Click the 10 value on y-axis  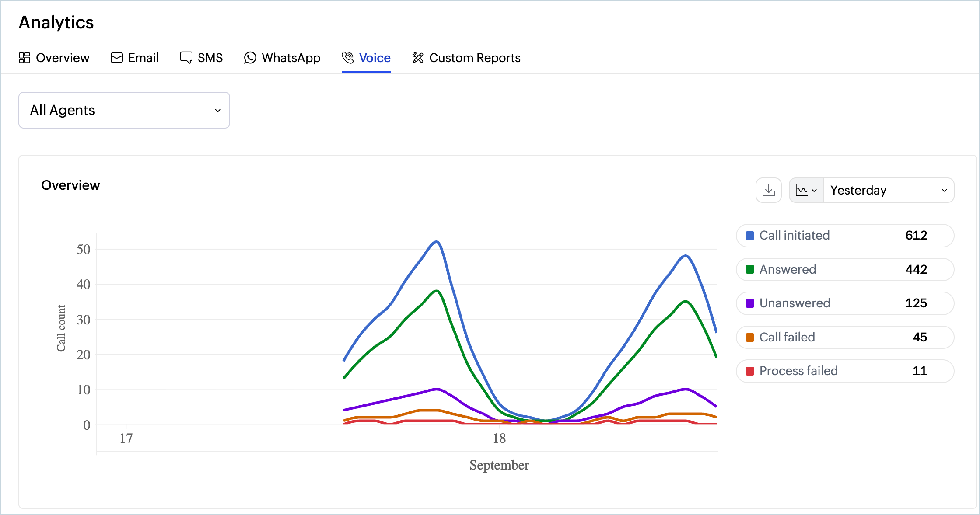(83, 390)
